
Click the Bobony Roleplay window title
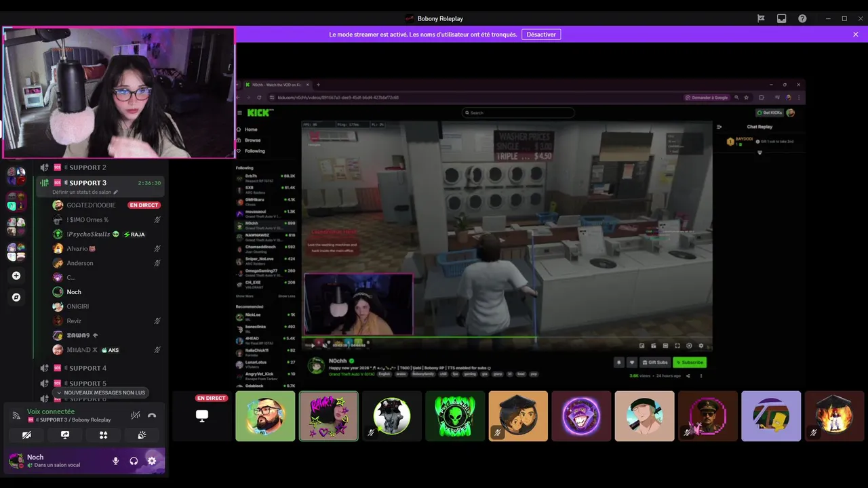441,18
